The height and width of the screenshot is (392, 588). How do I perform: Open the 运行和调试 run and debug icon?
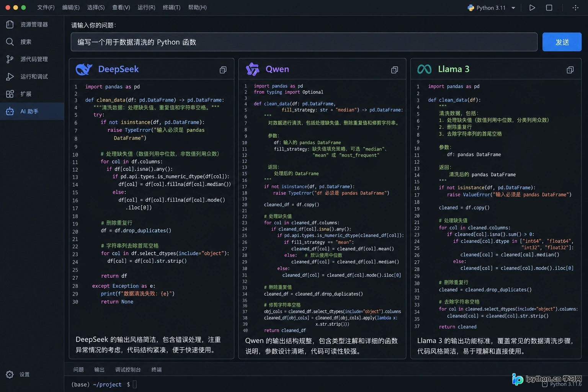click(10, 77)
